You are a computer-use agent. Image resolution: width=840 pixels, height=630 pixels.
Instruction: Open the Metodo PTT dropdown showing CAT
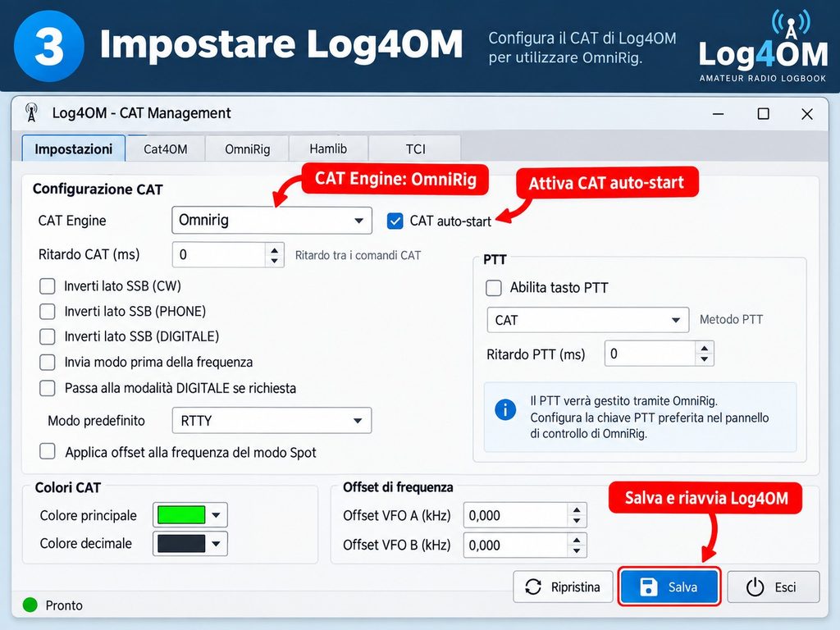coord(587,320)
